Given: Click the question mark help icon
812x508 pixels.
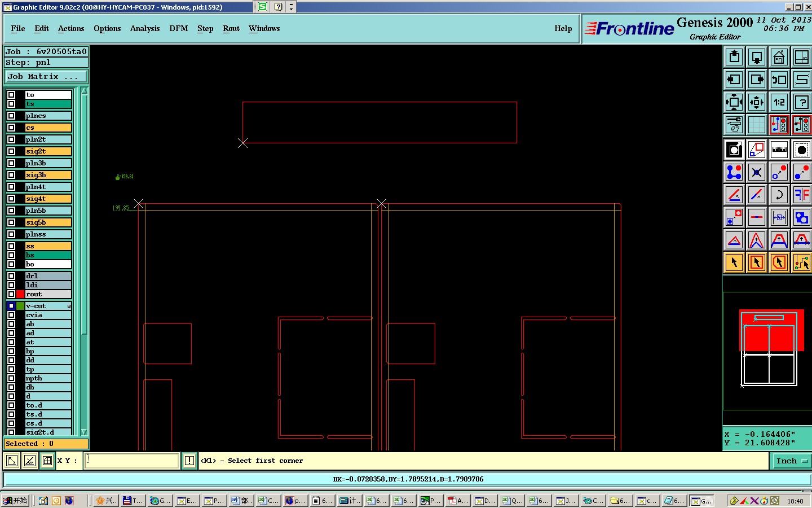Looking at the screenshot, I should (x=802, y=102).
